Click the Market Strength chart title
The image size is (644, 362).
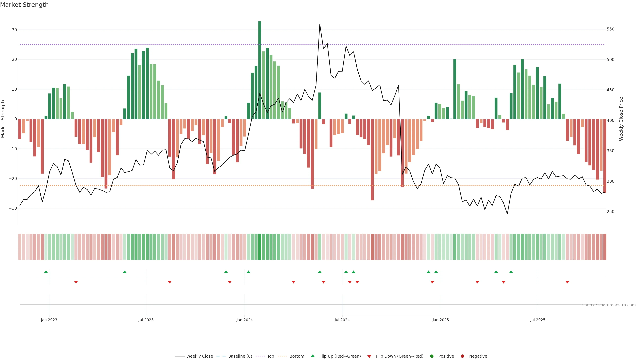[x=24, y=5]
